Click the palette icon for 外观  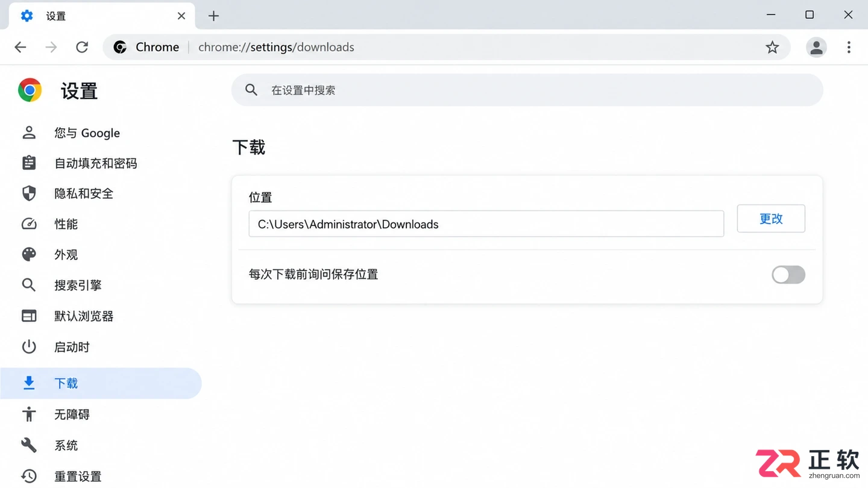29,254
